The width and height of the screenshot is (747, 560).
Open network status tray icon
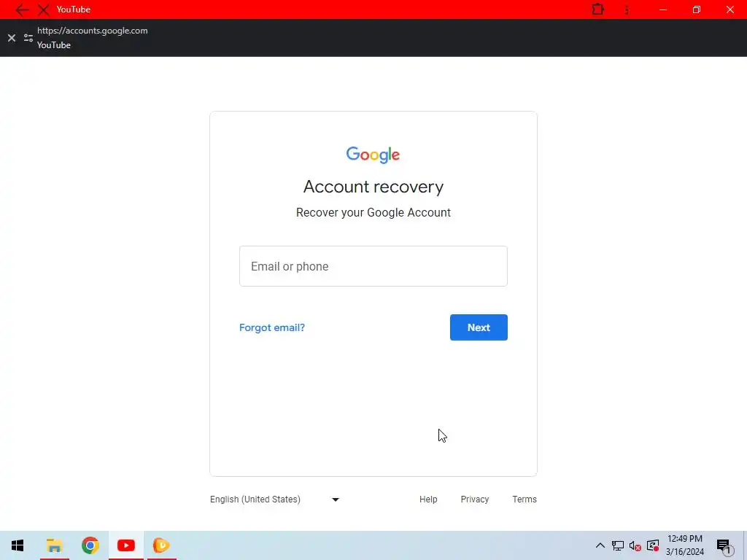coord(618,545)
